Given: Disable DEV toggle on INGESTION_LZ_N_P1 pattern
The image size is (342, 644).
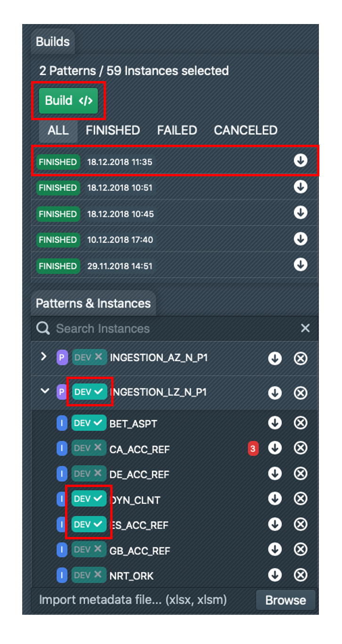Looking at the screenshot, I should click(x=89, y=392).
